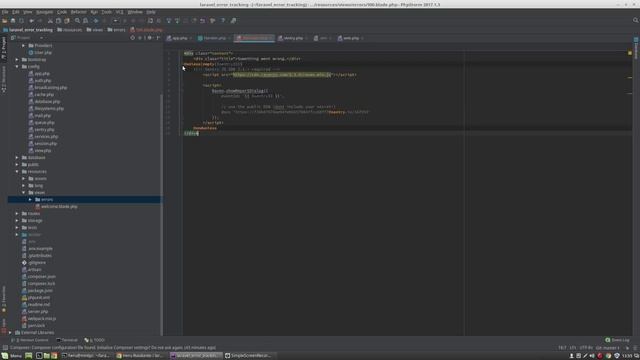Open the VCS menu
Screen dimensions: 640x360
tap(119, 12)
